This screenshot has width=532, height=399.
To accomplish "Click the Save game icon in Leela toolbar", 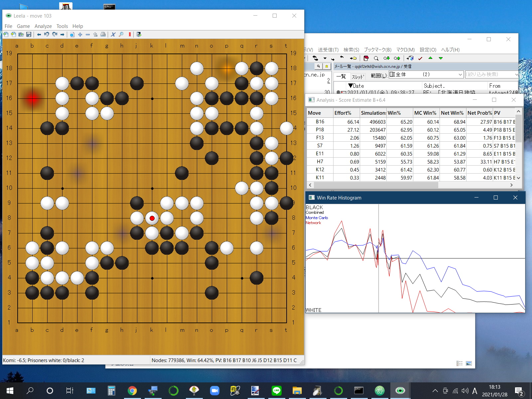I will [x=29, y=35].
